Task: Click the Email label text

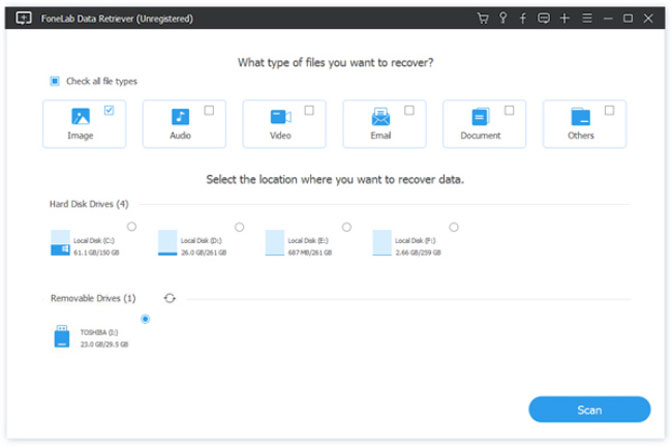Action: pyautogui.click(x=381, y=136)
